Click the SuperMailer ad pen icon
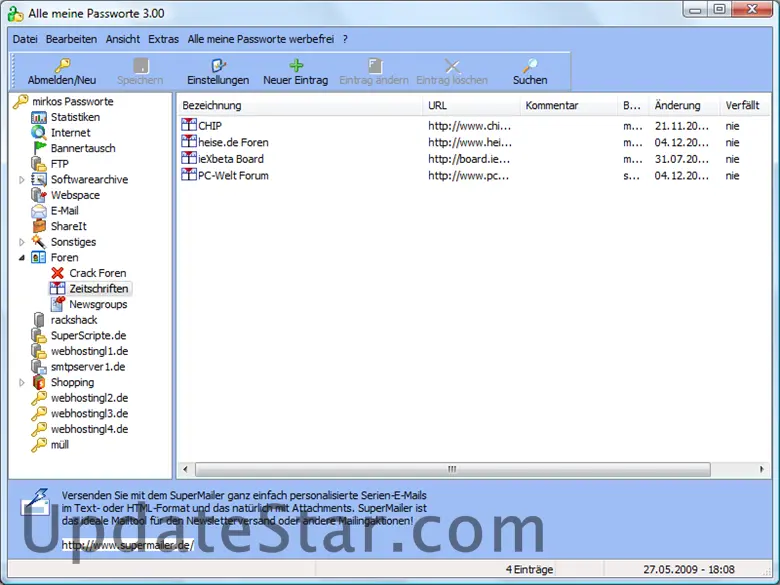 (35, 501)
